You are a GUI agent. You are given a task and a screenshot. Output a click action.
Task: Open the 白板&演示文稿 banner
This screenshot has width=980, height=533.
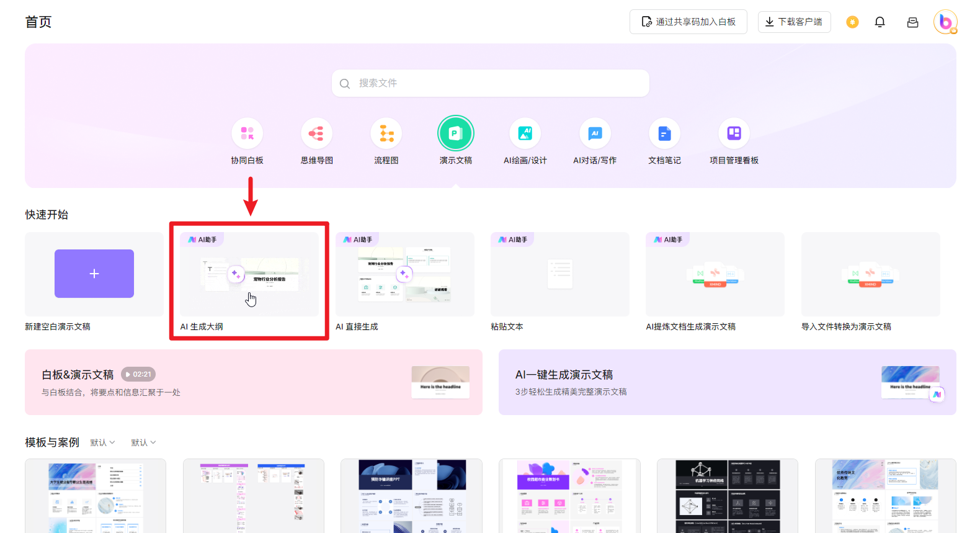254,382
